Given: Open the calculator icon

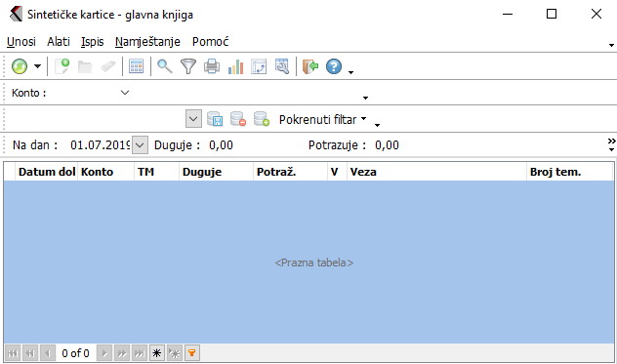Looking at the screenshot, I should [136, 66].
